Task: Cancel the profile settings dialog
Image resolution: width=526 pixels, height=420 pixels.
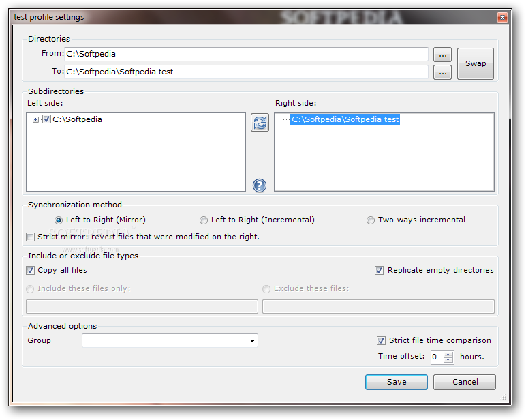Action: point(465,382)
